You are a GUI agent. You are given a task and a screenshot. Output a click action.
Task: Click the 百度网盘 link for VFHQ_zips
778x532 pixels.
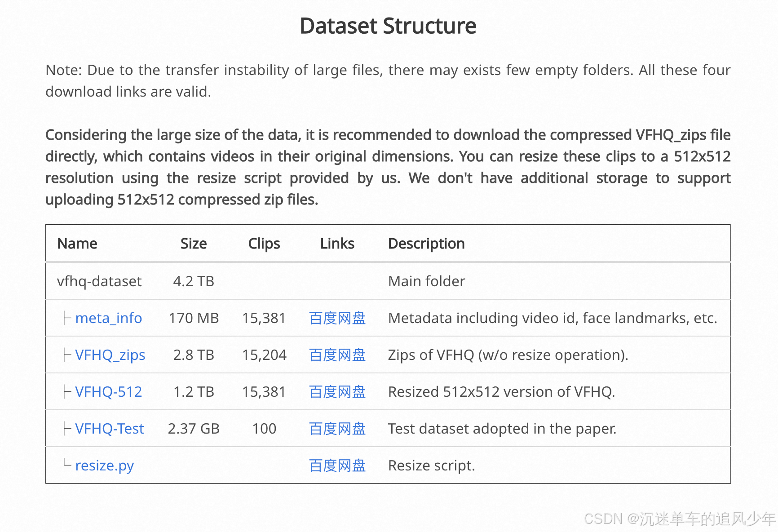(x=337, y=355)
